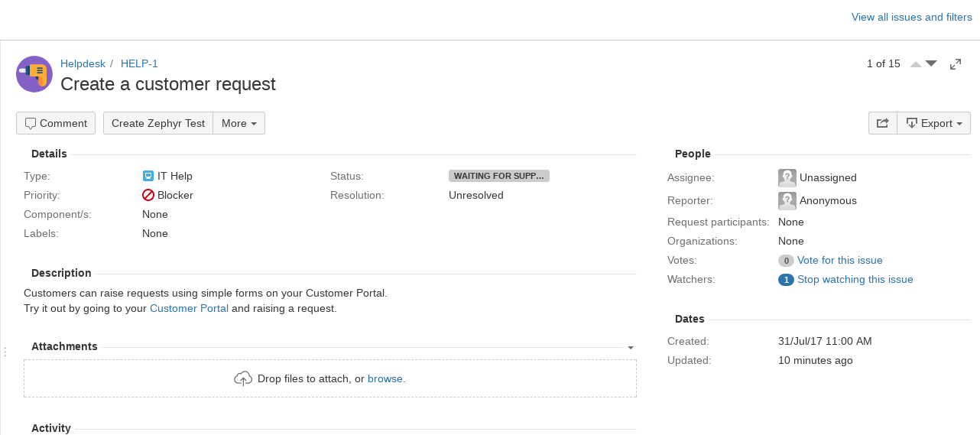Image resolution: width=980 pixels, height=435 pixels.
Task: Open the HELP-1 issue key link
Action: click(x=139, y=63)
